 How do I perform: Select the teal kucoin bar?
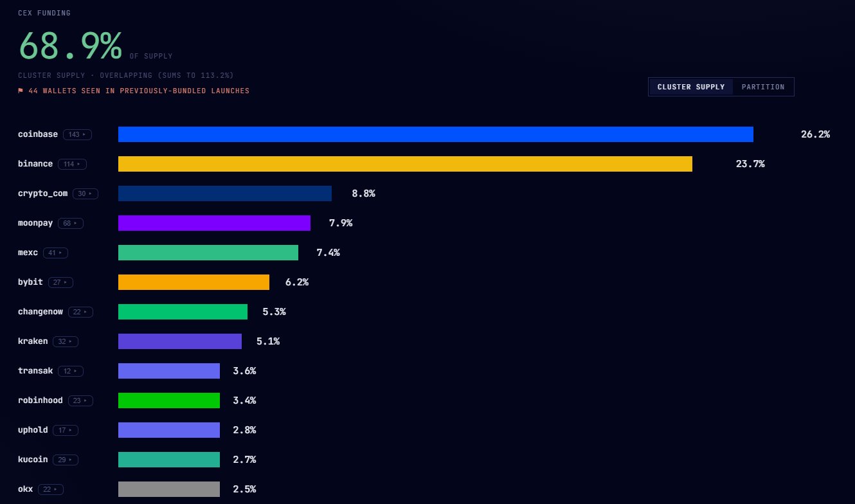click(x=169, y=460)
